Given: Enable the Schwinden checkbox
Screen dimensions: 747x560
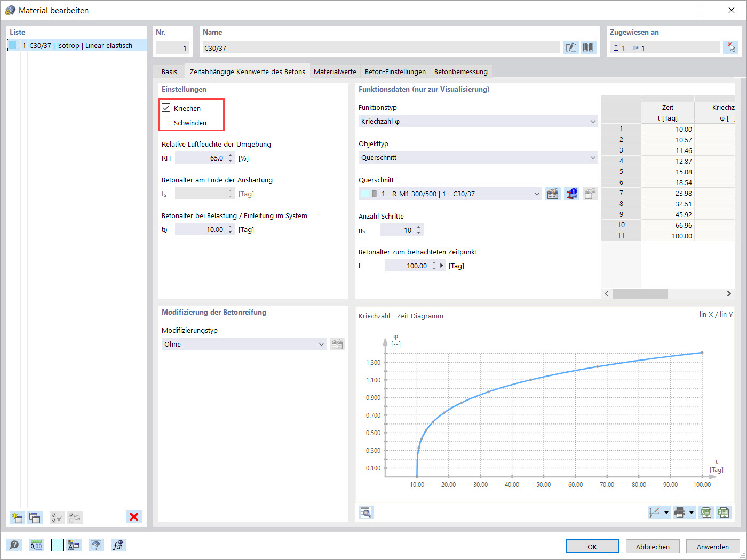Looking at the screenshot, I should 166,122.
